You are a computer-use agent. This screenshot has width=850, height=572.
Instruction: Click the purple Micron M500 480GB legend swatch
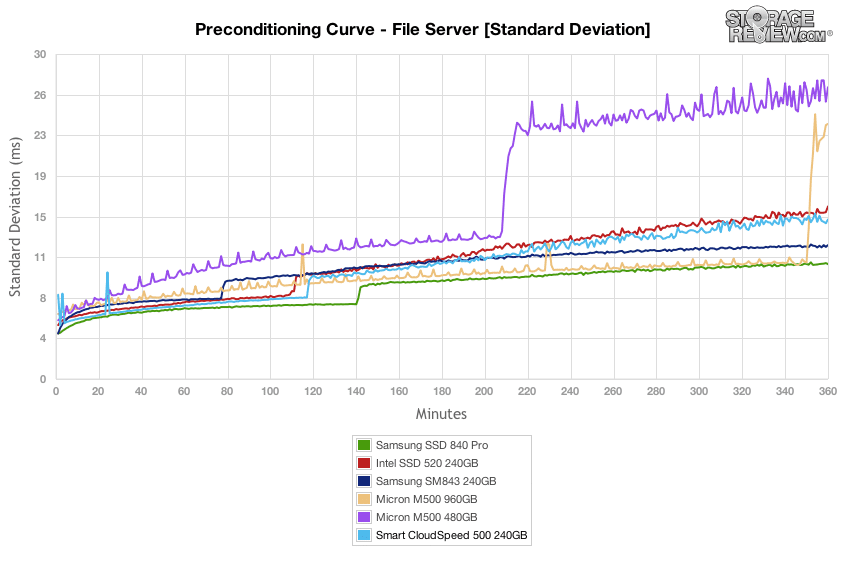[x=364, y=517]
